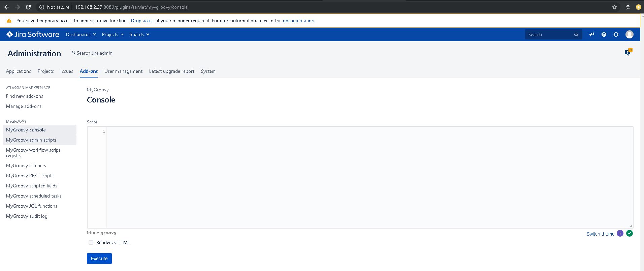Open the notification speech bubble with badge
Viewport: 644px width, 271px height.
click(628, 52)
